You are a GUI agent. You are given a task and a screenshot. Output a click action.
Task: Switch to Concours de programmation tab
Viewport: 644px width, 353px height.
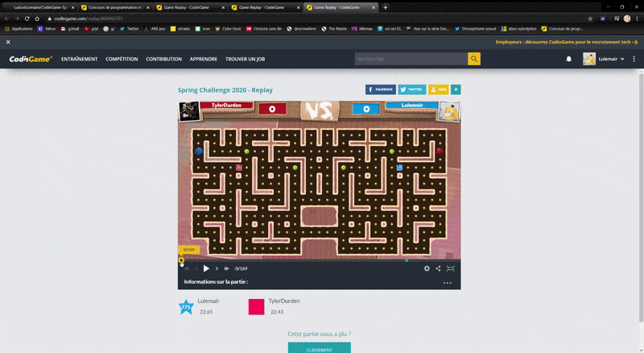[115, 7]
